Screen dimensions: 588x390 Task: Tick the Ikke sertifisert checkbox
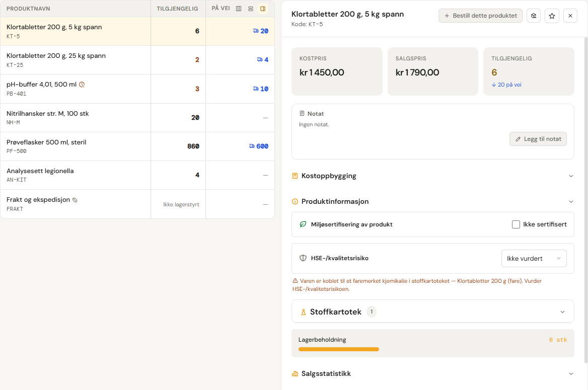(516, 224)
